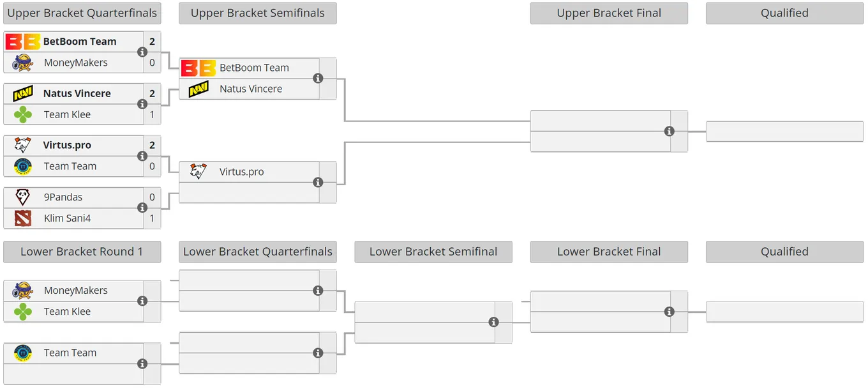Click Team Team name in upper quarterfinals

(70, 166)
